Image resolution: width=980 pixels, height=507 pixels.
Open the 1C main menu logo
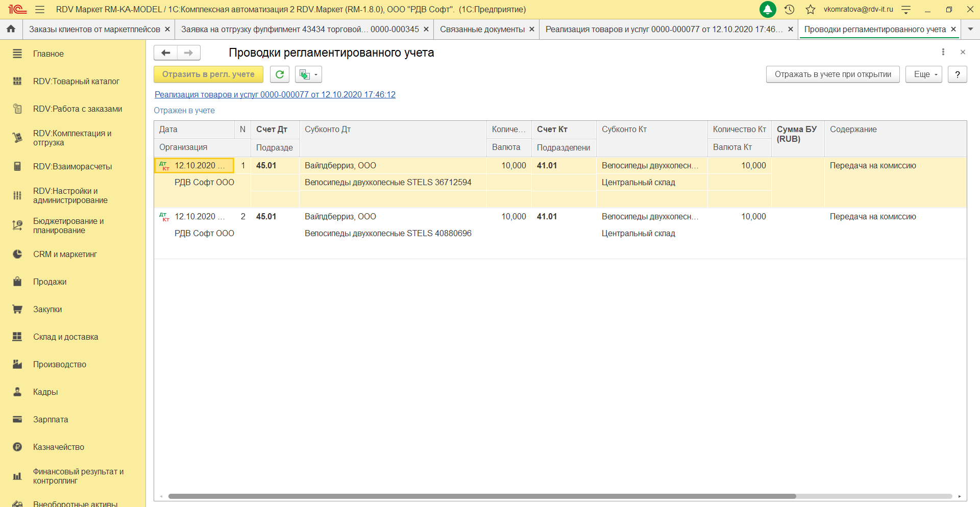17,9
